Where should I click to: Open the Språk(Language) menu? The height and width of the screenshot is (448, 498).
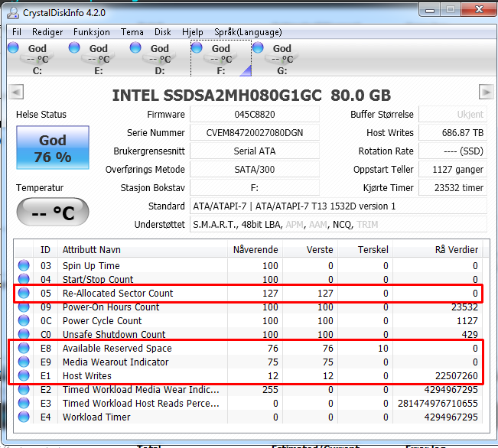click(x=248, y=32)
